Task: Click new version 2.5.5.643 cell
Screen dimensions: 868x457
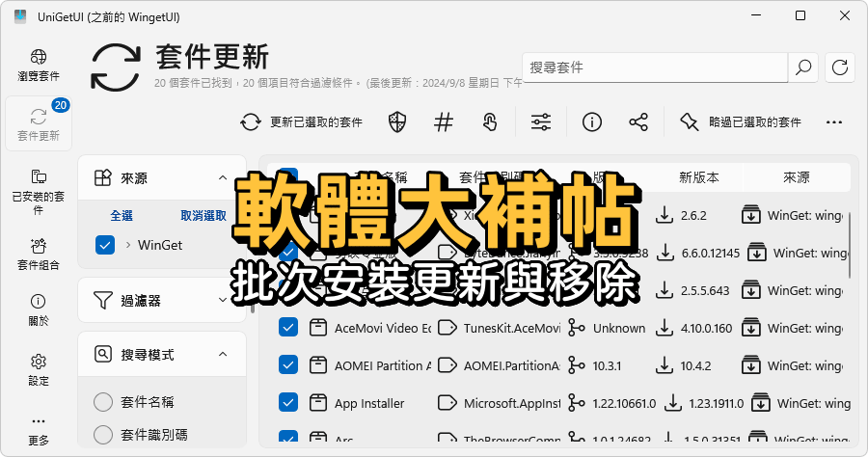Action: click(705, 291)
